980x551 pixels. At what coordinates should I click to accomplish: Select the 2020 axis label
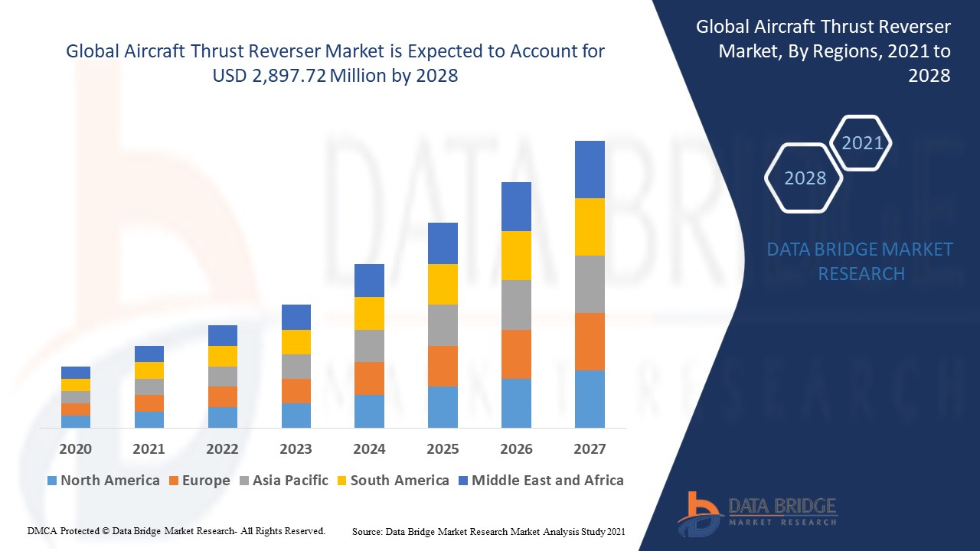74,450
